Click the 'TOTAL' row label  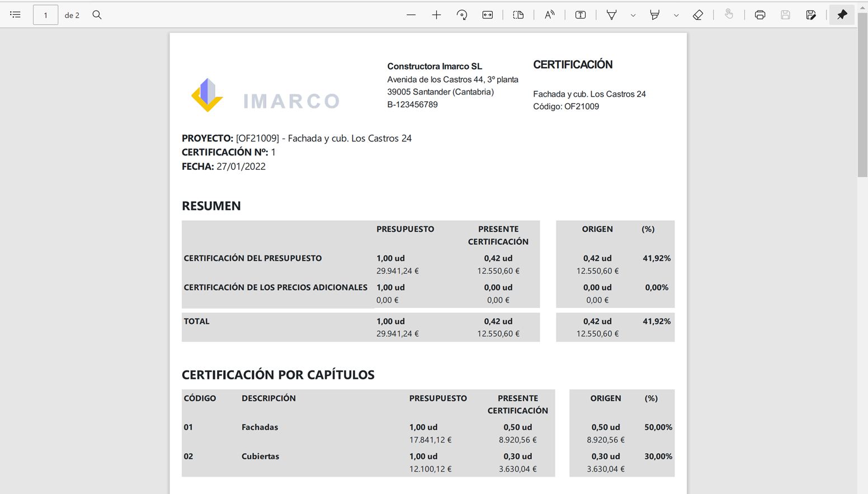click(x=196, y=321)
